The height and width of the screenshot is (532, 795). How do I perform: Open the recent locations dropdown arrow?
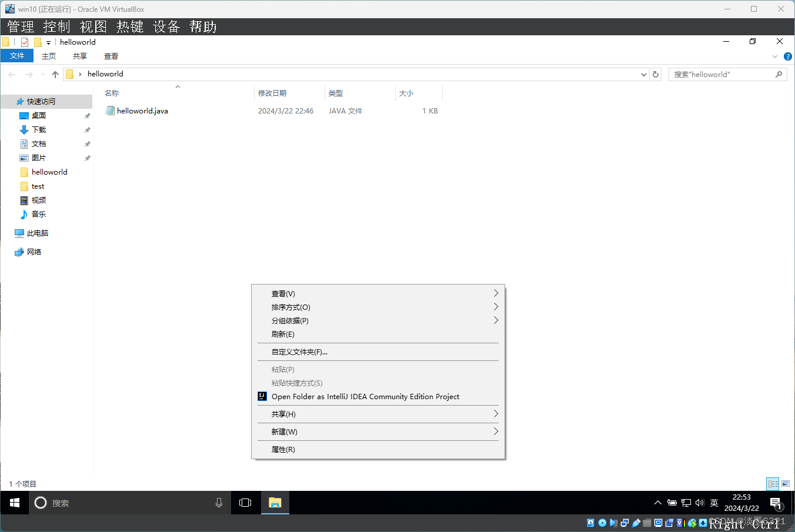coord(43,74)
